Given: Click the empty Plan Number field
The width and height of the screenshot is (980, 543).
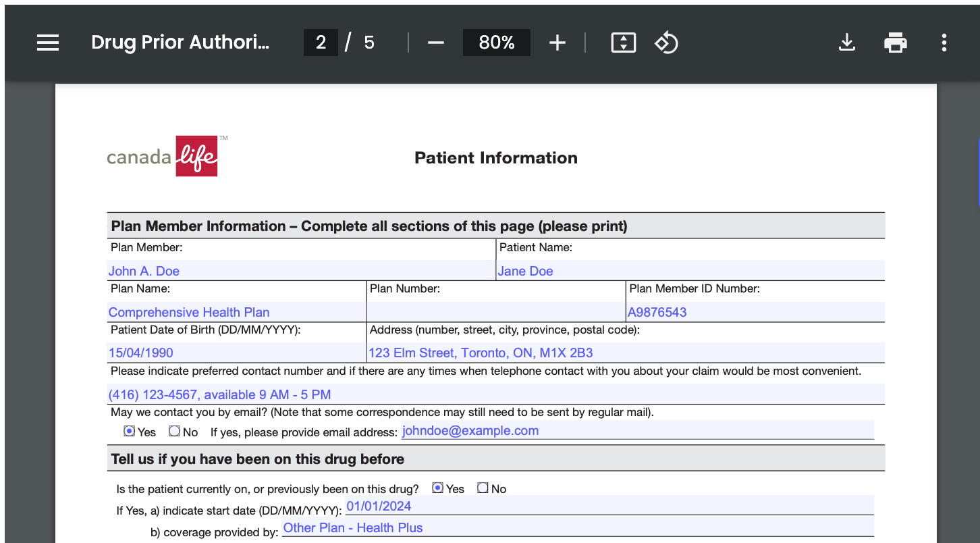Looking at the screenshot, I should pos(496,311).
